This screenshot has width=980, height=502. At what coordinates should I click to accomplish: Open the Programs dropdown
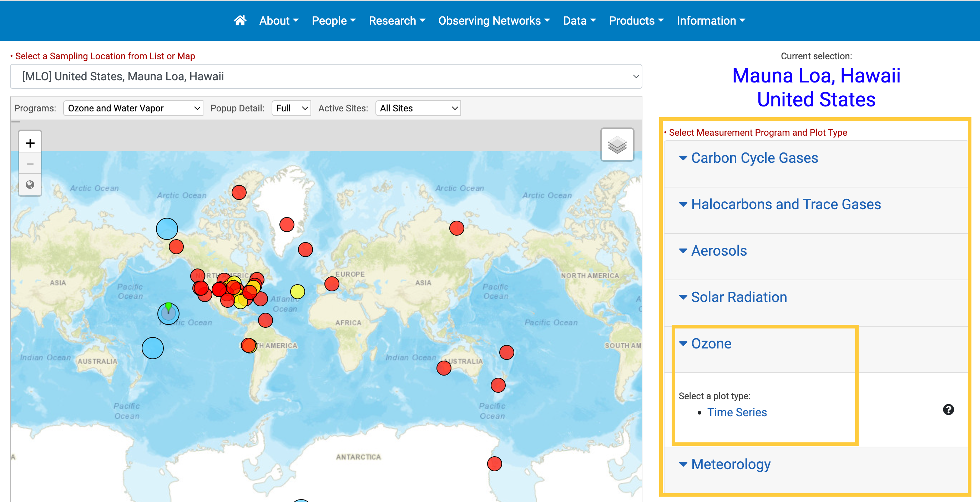pos(133,108)
